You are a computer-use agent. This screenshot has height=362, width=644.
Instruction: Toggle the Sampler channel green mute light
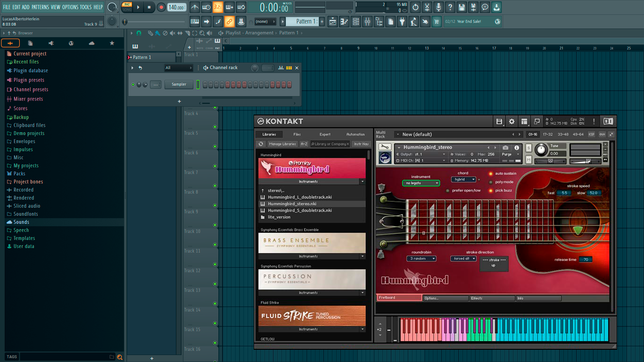[x=133, y=85]
